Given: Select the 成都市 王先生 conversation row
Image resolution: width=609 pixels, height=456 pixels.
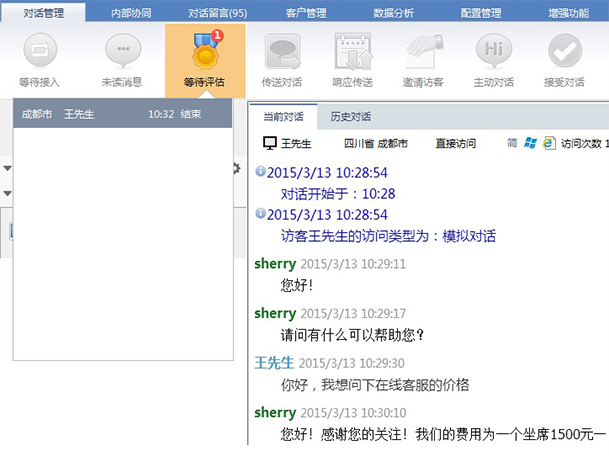Looking at the screenshot, I should pos(122,114).
